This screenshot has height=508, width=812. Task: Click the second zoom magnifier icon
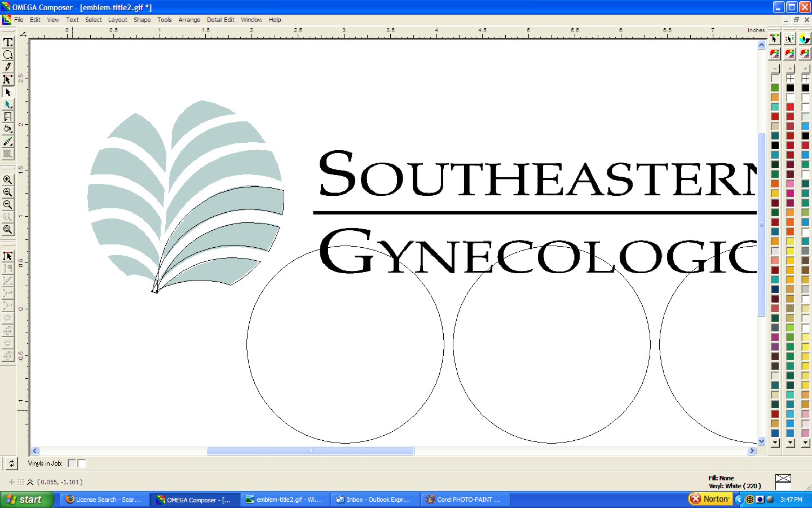[x=8, y=192]
